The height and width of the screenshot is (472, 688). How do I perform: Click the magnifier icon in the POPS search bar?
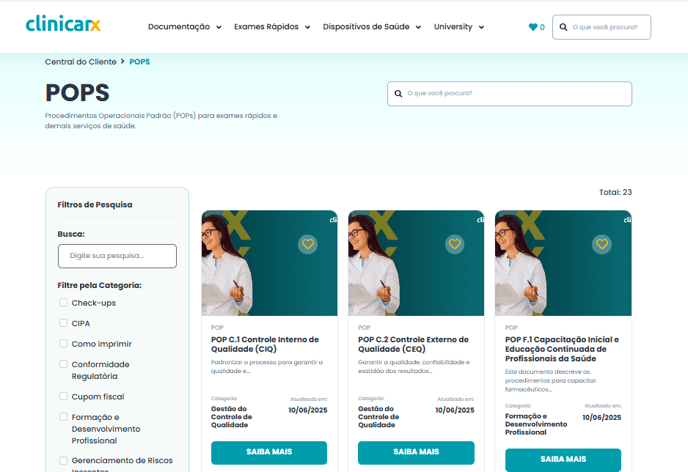[x=398, y=93]
